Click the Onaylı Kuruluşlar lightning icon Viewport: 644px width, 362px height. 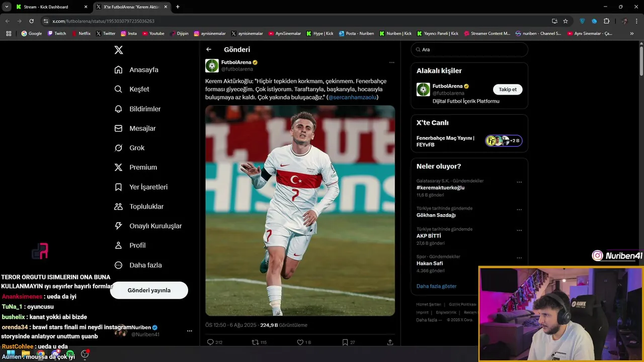click(118, 226)
